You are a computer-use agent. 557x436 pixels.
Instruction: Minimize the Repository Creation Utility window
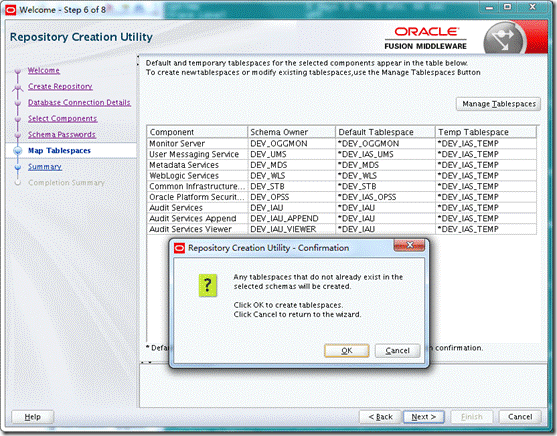click(490, 7)
